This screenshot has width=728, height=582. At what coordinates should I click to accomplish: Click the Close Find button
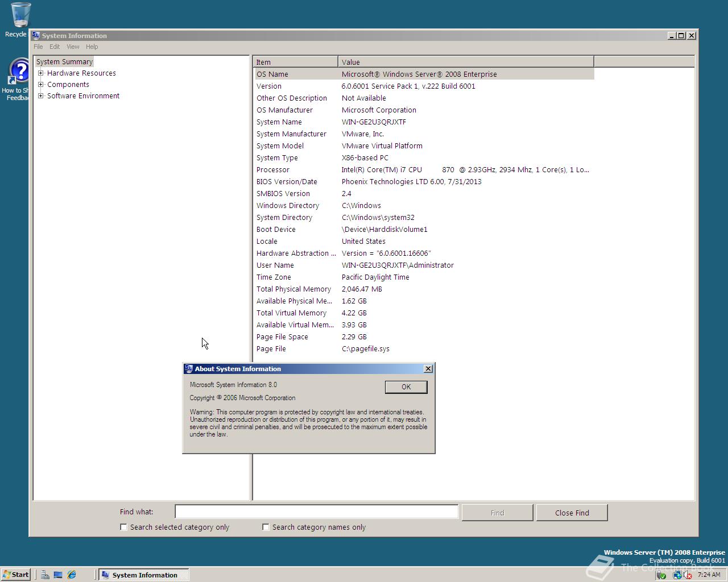(x=572, y=513)
